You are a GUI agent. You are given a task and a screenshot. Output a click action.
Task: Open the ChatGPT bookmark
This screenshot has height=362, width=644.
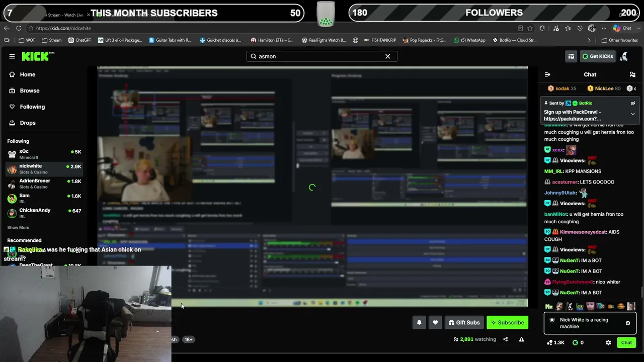(x=79, y=40)
